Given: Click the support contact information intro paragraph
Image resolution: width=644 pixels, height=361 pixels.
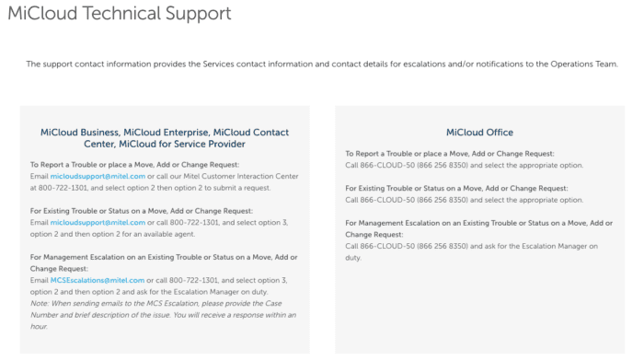Looking at the screenshot, I should point(322,64).
